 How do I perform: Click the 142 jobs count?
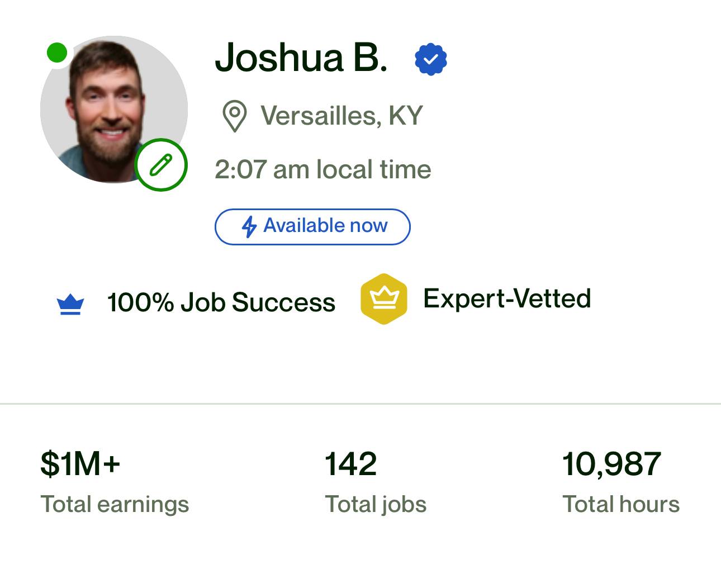(x=351, y=464)
